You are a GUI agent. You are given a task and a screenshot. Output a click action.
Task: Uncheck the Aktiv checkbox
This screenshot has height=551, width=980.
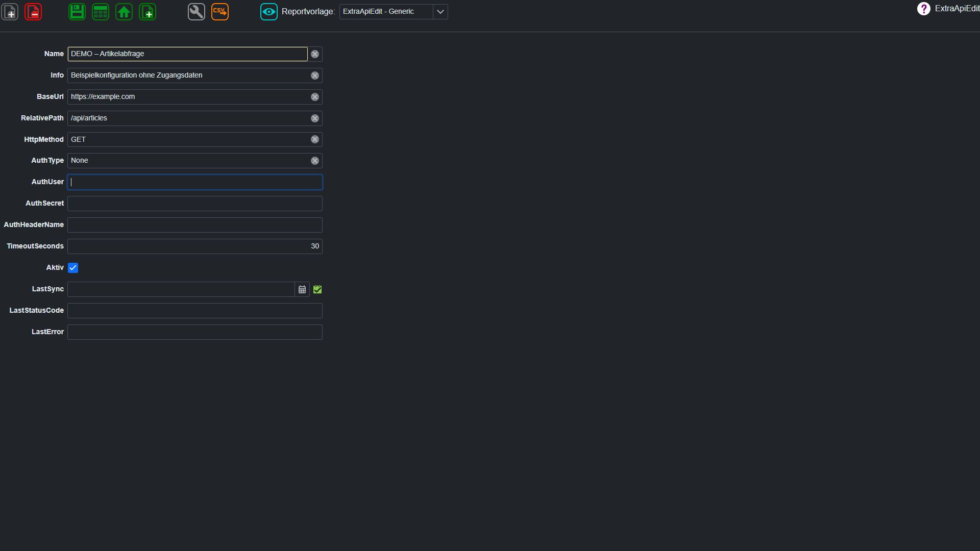[x=73, y=268]
